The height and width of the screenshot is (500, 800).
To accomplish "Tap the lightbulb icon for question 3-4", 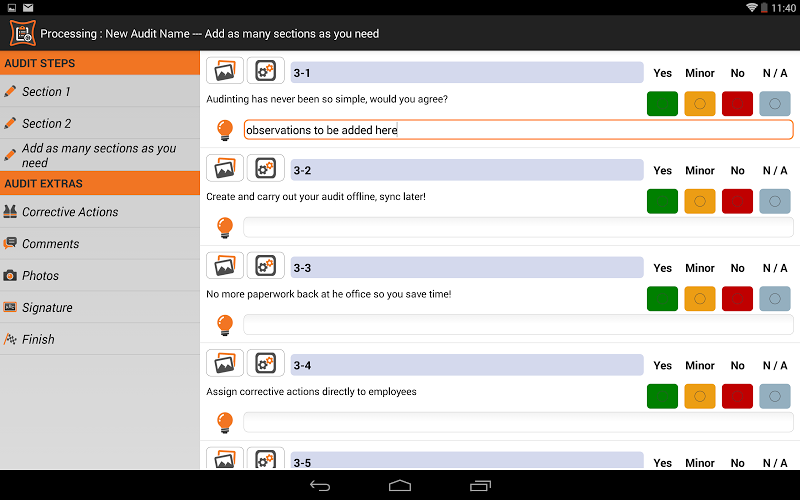I will coord(225,422).
